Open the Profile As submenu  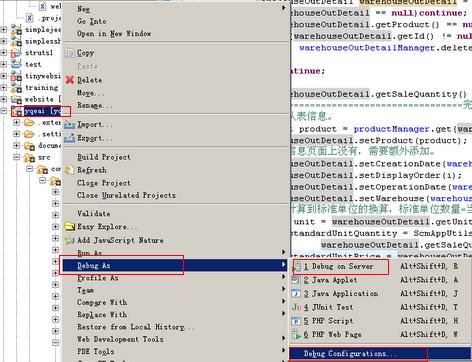[176, 278]
